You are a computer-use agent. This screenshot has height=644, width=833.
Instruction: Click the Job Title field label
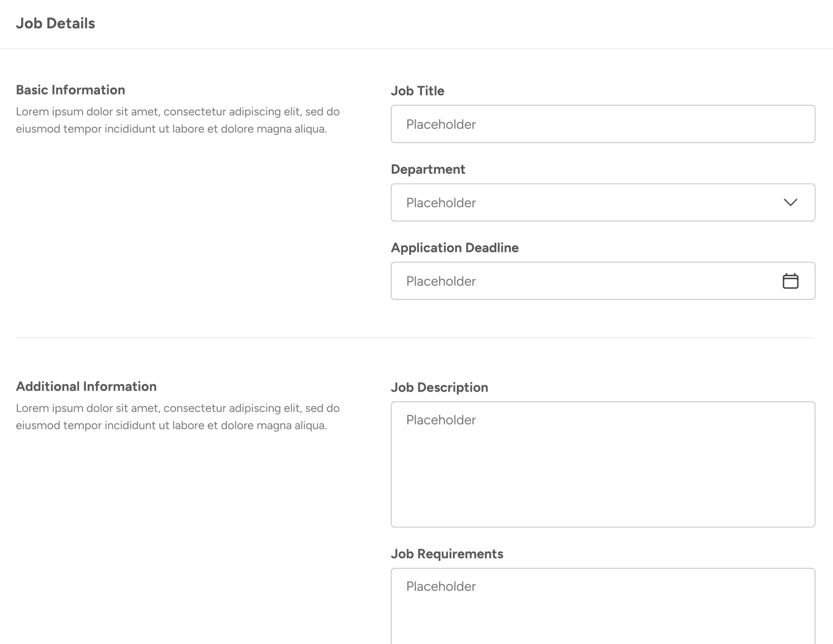(417, 91)
